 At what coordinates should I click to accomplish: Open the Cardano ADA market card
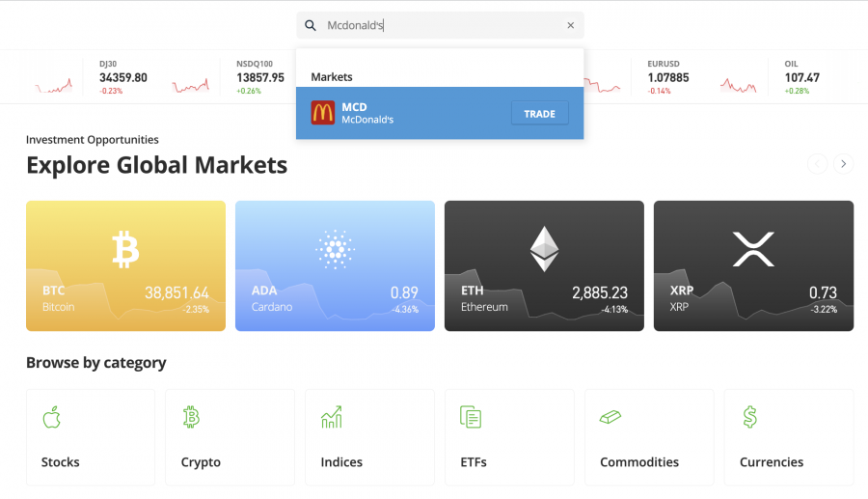(335, 265)
